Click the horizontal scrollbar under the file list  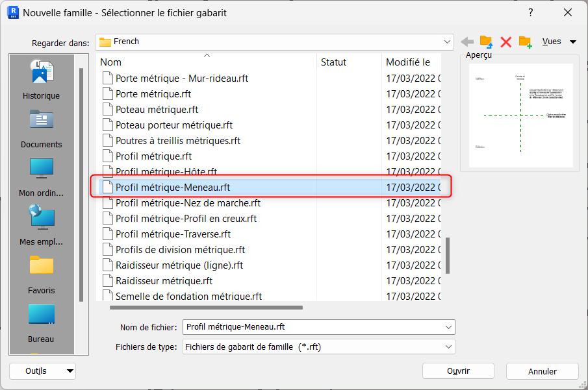point(206,308)
